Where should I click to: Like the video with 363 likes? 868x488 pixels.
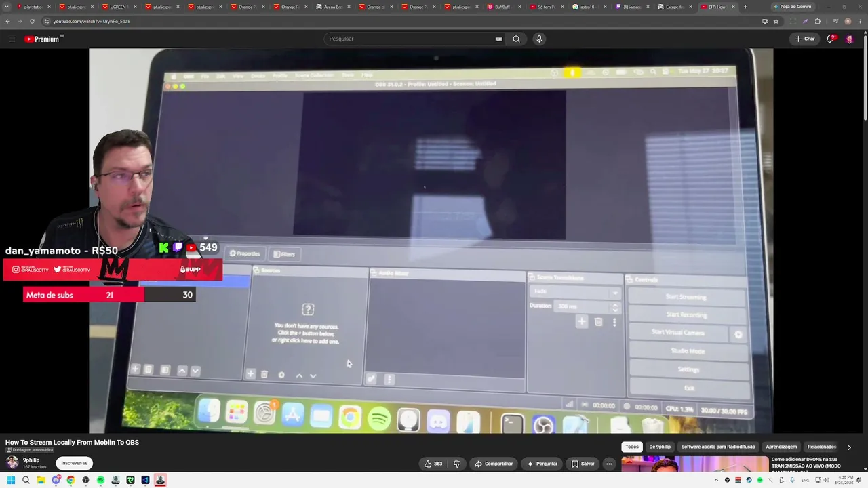tap(433, 464)
